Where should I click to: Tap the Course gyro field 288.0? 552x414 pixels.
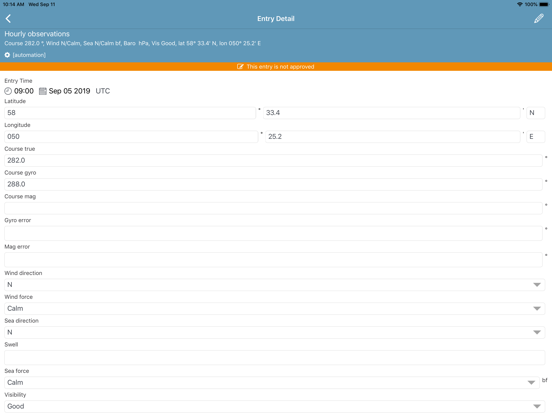(273, 184)
